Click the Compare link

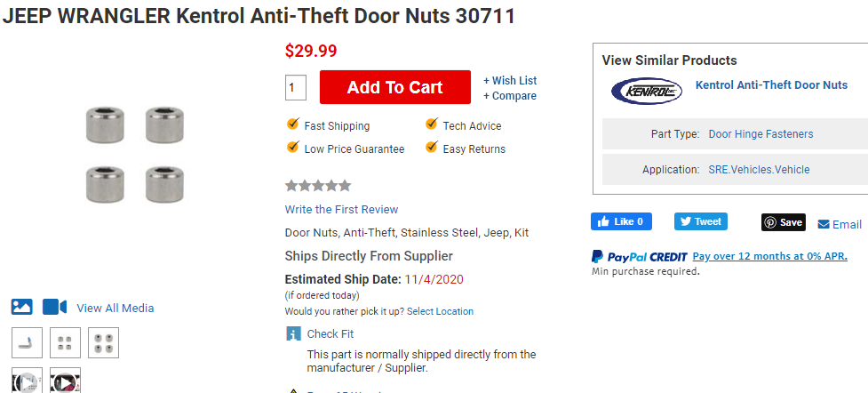(510, 96)
